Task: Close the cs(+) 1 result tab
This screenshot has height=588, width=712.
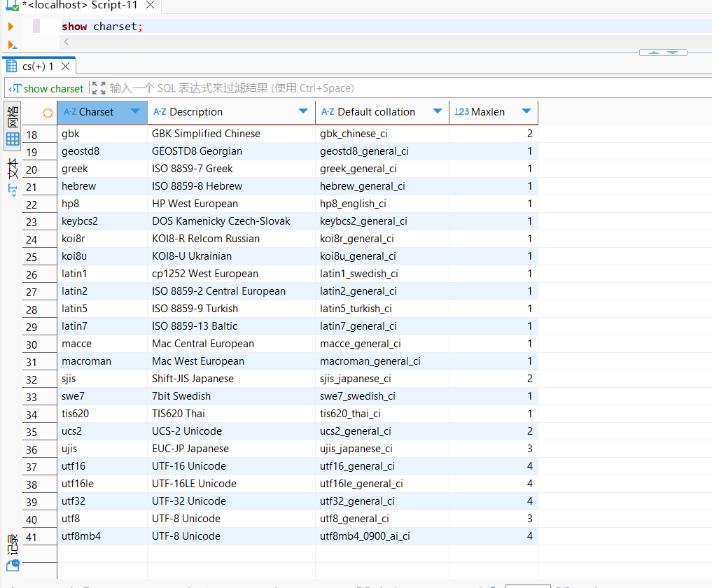Action: tap(65, 66)
